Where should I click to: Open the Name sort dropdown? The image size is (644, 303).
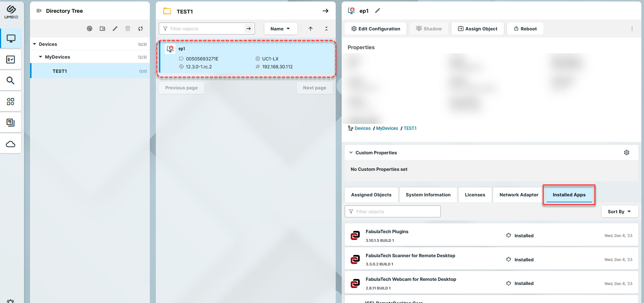(280, 29)
